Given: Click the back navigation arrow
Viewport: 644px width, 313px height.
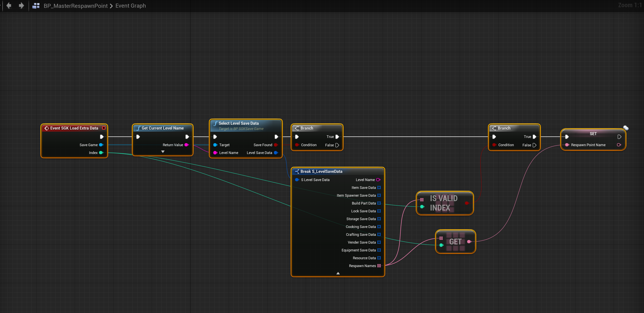Looking at the screenshot, I should (x=9, y=5).
